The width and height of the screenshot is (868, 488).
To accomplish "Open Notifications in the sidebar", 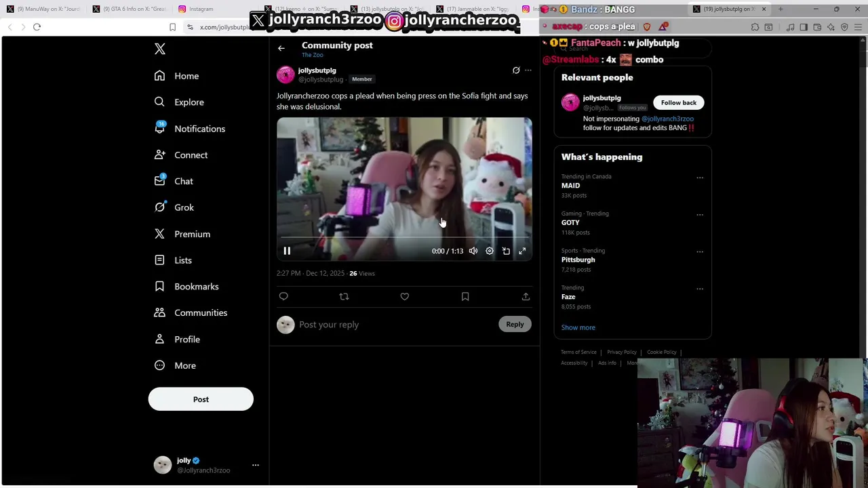I will (189, 129).
